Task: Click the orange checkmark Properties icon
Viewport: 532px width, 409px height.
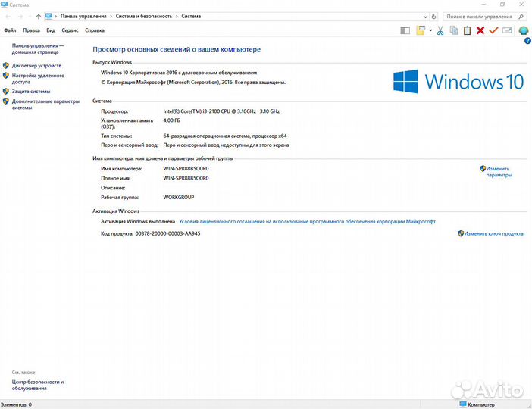Action: coord(493,30)
